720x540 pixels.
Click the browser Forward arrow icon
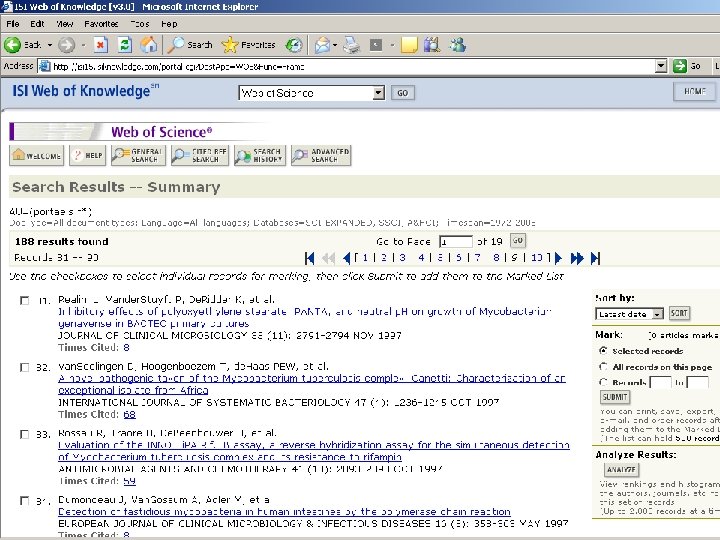(67, 45)
